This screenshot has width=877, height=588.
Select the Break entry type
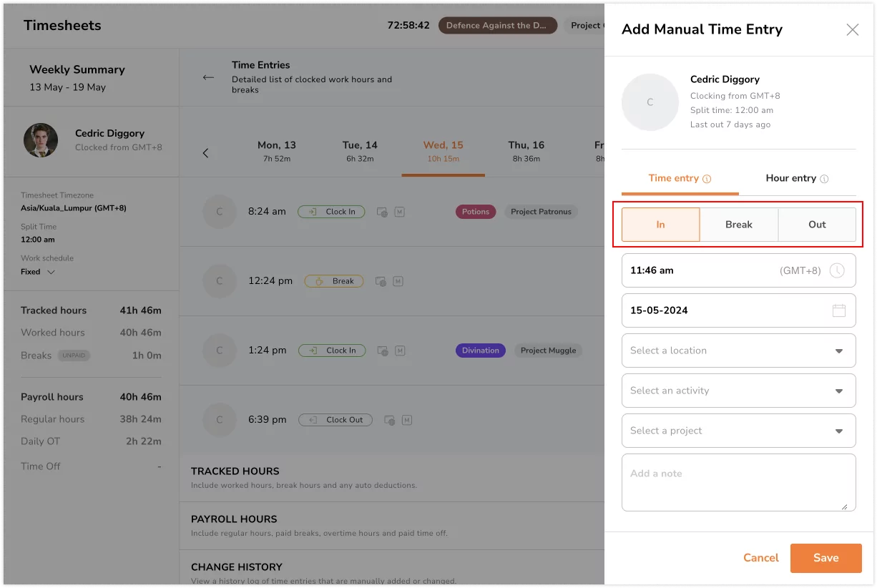tap(739, 225)
